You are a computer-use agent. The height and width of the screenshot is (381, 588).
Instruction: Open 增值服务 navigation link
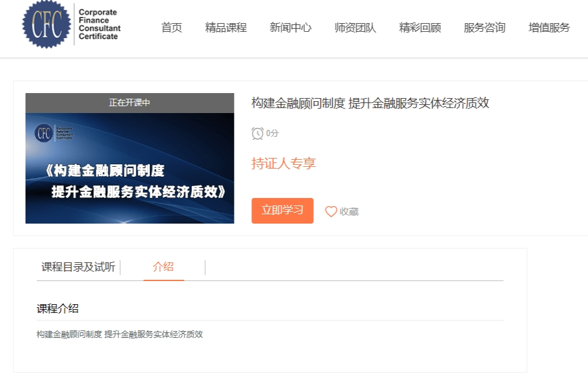549,27
